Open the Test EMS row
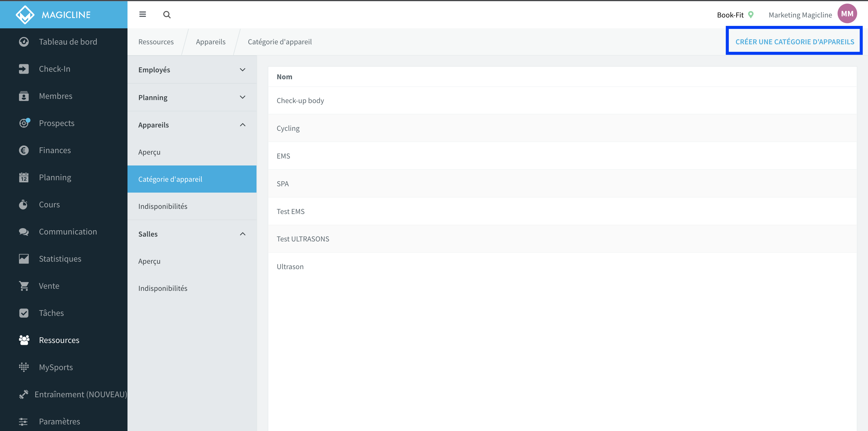 pos(562,211)
